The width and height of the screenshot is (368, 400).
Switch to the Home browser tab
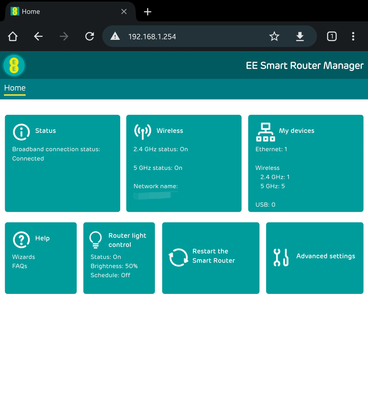[70, 12]
